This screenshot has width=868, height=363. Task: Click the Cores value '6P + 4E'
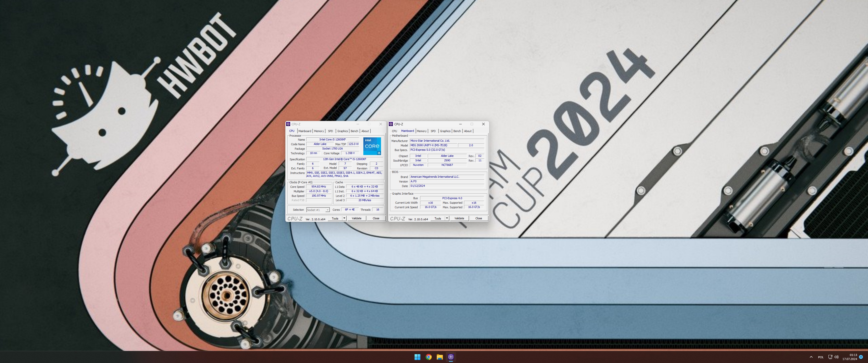350,210
